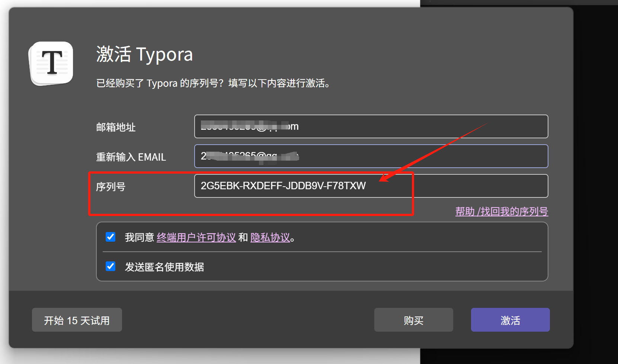The height and width of the screenshot is (364, 618).
Task: Click the 已经购买了 Typora 的序列号 description text
Action: (213, 83)
